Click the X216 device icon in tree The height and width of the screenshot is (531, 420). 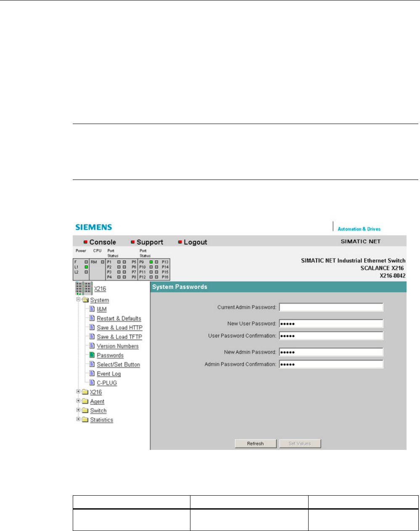[x=83, y=288]
